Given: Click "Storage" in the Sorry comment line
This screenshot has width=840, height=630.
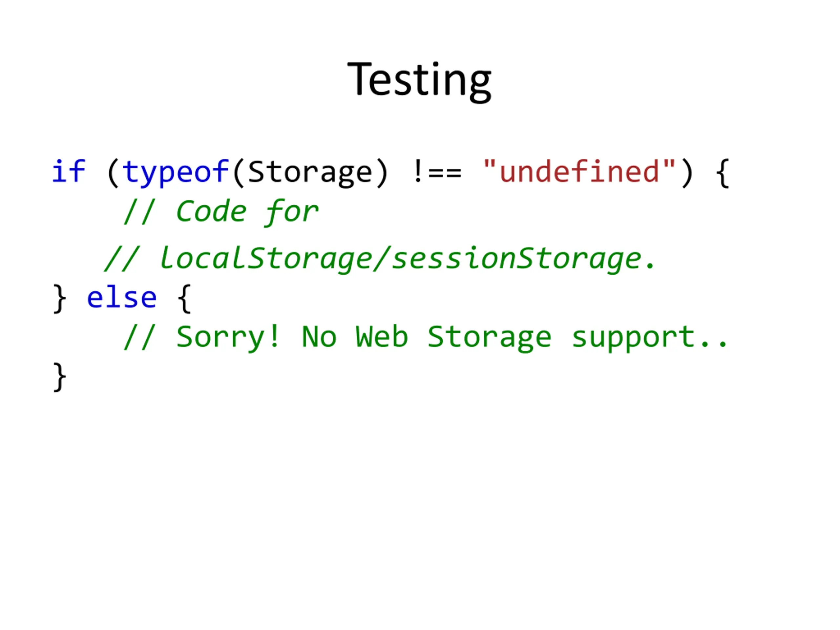Looking at the screenshot, I should click(489, 338).
